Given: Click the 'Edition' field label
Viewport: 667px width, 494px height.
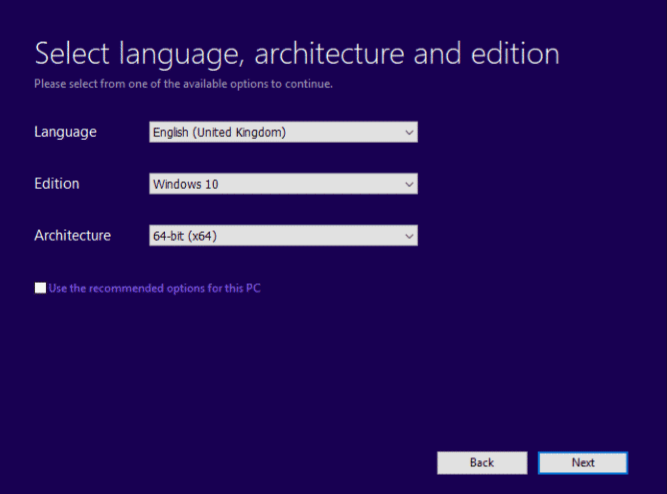Looking at the screenshot, I should 56,184.
